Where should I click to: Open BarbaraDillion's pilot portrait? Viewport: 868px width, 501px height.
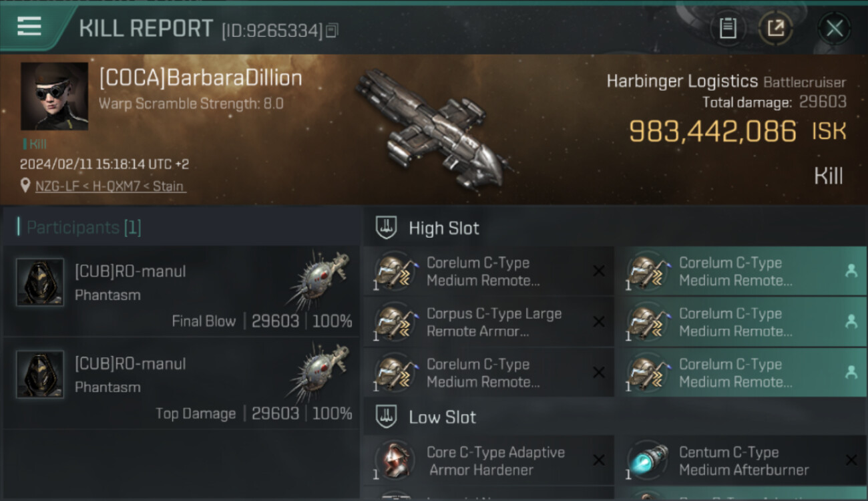pyautogui.click(x=54, y=96)
